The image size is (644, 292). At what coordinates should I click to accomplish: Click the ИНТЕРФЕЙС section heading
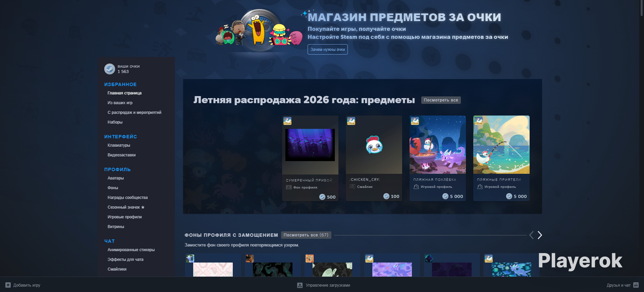[121, 137]
